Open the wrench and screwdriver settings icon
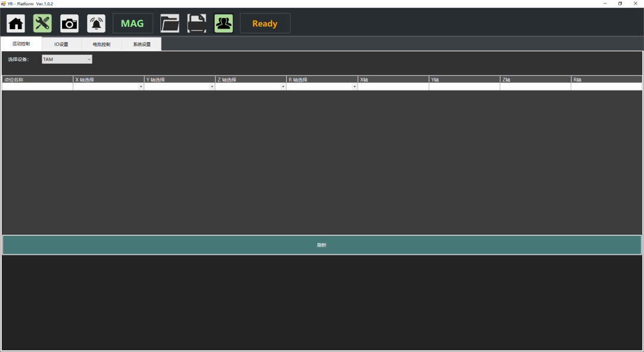 pos(42,23)
